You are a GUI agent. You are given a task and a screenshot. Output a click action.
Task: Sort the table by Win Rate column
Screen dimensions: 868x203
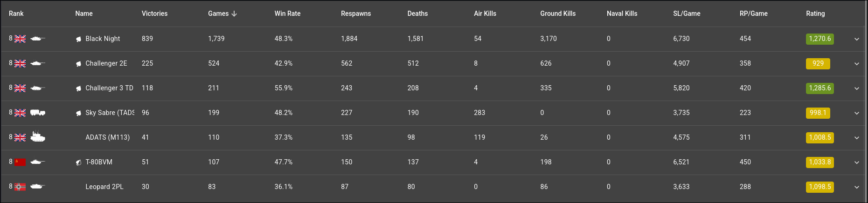(x=287, y=14)
